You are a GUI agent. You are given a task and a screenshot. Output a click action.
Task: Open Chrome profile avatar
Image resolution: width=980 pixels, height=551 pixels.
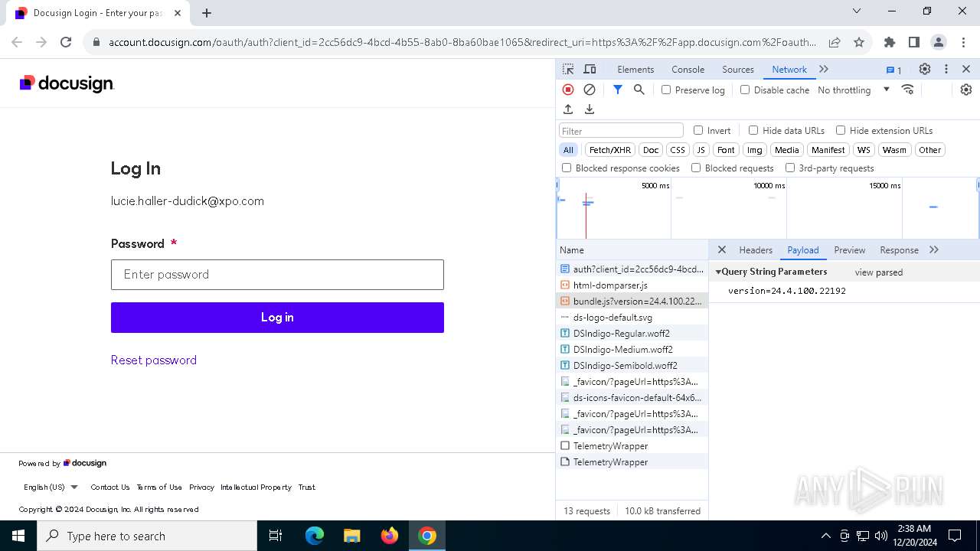tap(939, 43)
